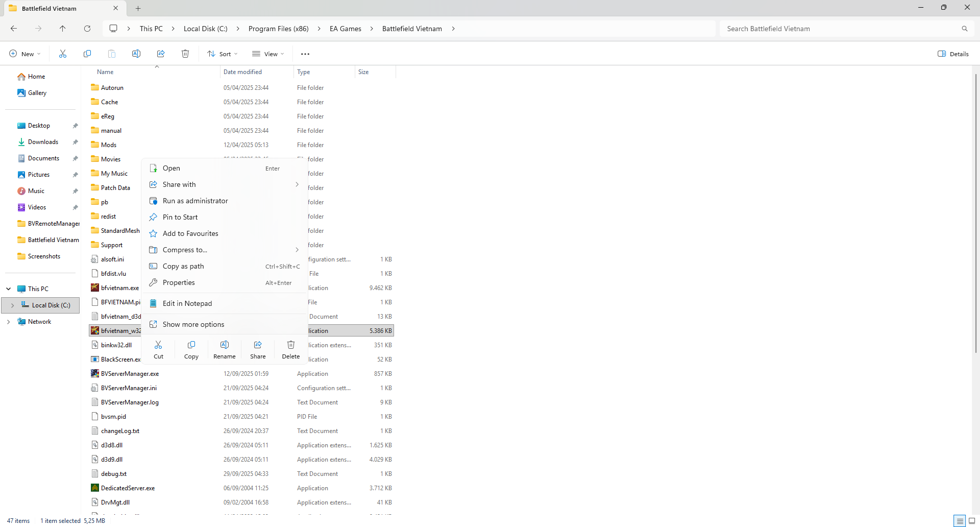Select Properties from the context menu
The height and width of the screenshot is (527, 980).
(x=179, y=282)
